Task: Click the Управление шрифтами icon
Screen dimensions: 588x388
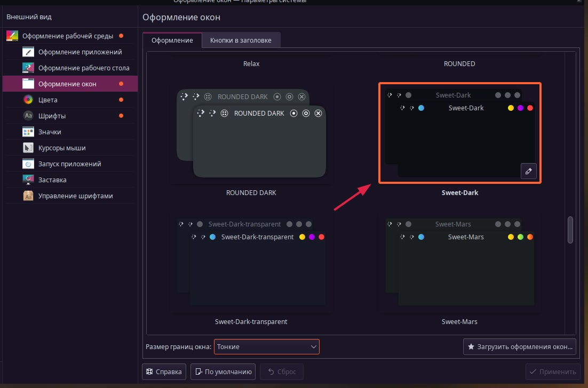Action: (x=28, y=196)
